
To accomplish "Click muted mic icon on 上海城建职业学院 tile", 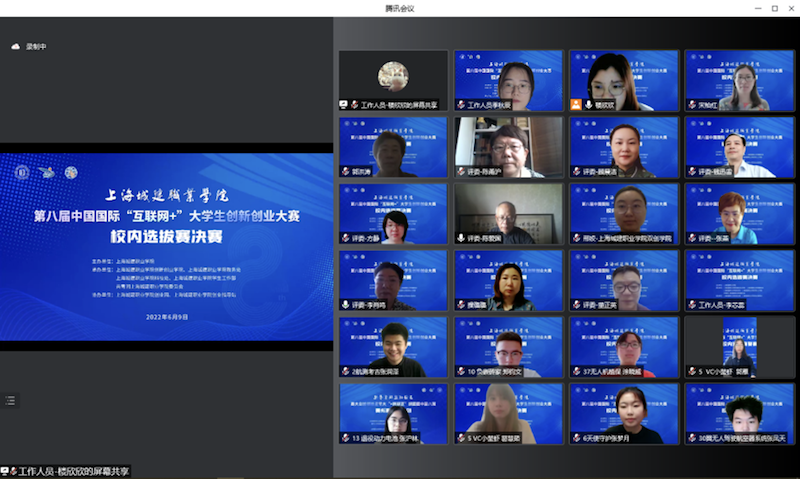I will [577, 238].
